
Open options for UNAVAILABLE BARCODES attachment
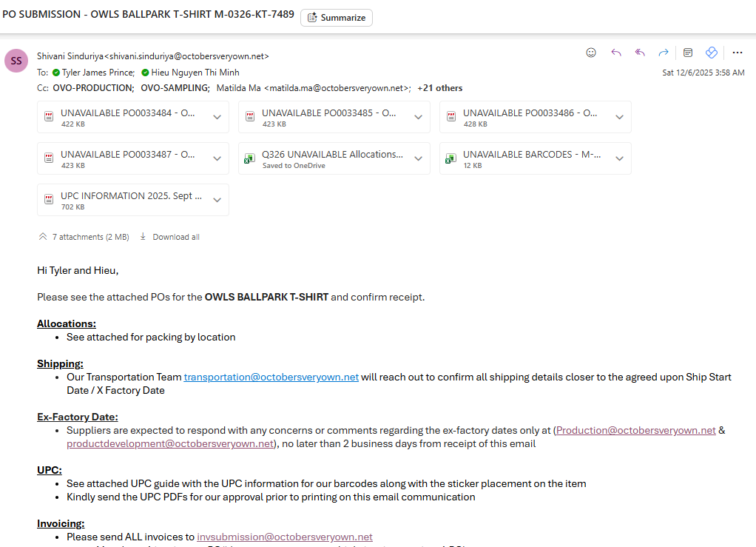pos(619,158)
